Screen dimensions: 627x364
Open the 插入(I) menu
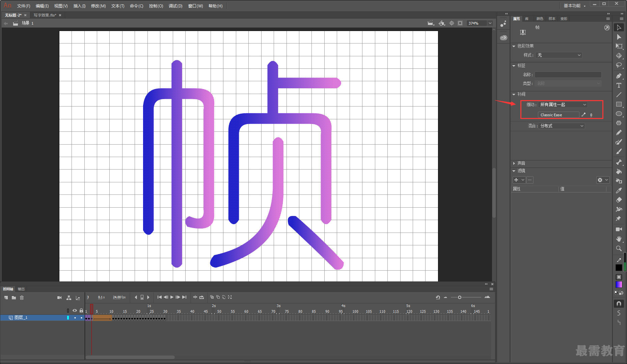tap(80, 6)
